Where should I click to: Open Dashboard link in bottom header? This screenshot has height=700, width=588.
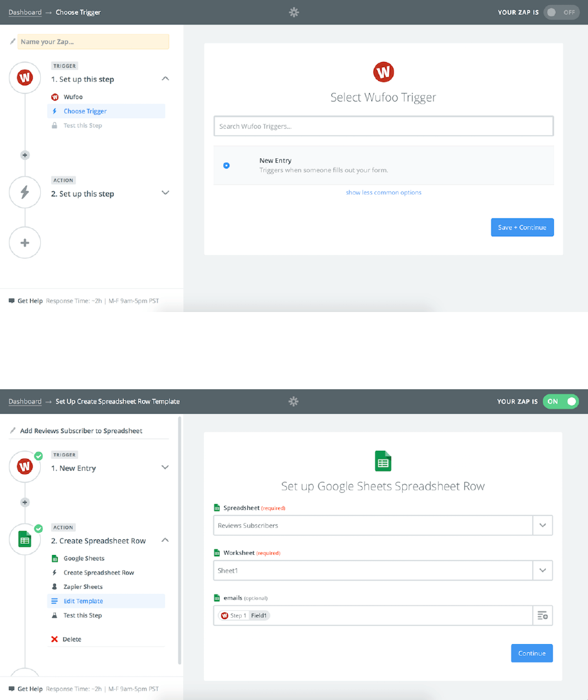(25, 401)
